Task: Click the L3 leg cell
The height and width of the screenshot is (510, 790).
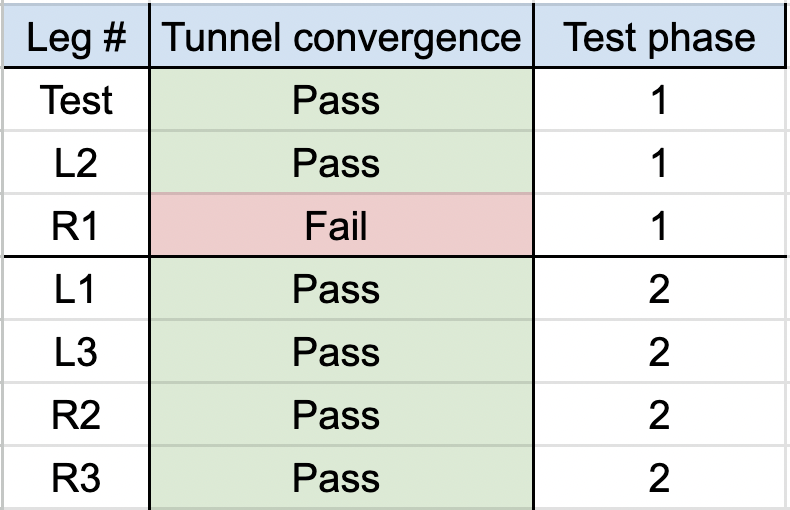Action: pyautogui.click(x=75, y=352)
